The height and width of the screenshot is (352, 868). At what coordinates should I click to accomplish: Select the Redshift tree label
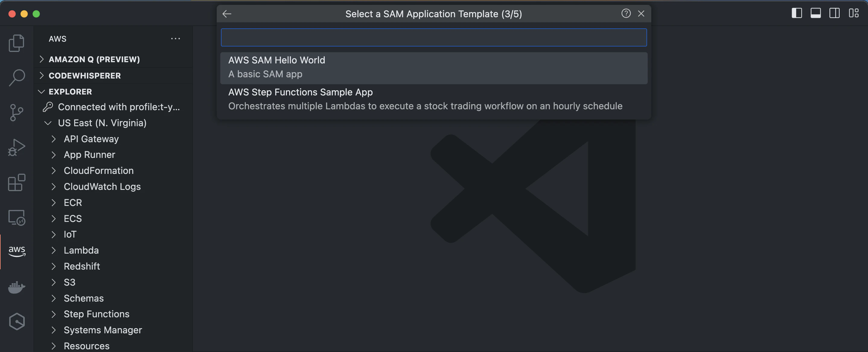pyautogui.click(x=82, y=266)
